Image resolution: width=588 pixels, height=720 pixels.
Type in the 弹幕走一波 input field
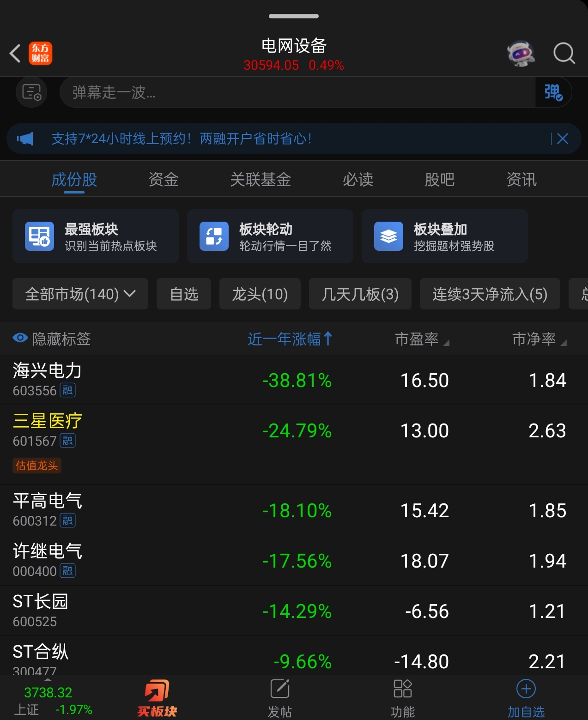297,92
